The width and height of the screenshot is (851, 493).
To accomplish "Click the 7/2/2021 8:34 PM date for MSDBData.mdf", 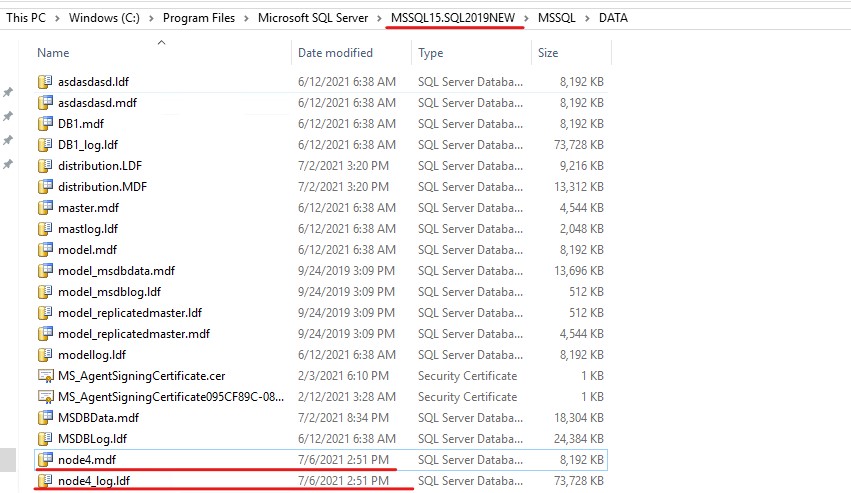I will (343, 418).
